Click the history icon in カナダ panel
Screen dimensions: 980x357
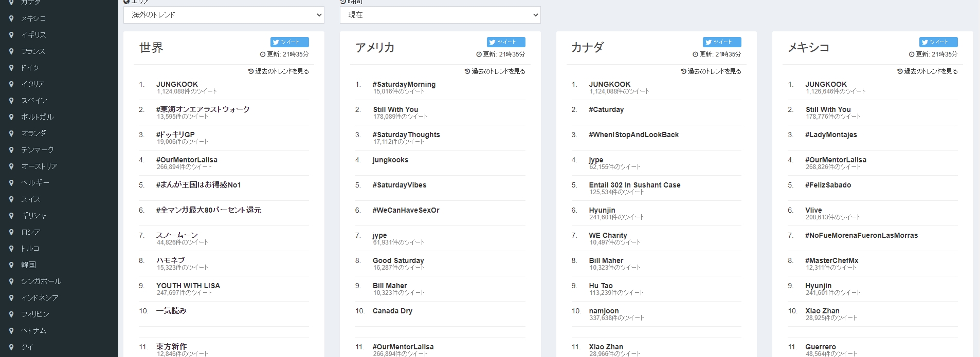tap(684, 71)
